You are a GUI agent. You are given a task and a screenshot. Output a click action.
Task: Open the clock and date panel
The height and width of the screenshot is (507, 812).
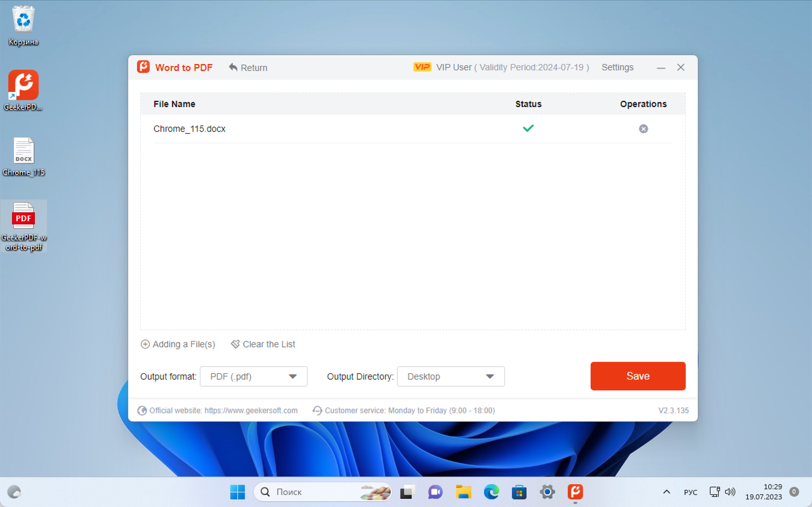click(x=763, y=492)
